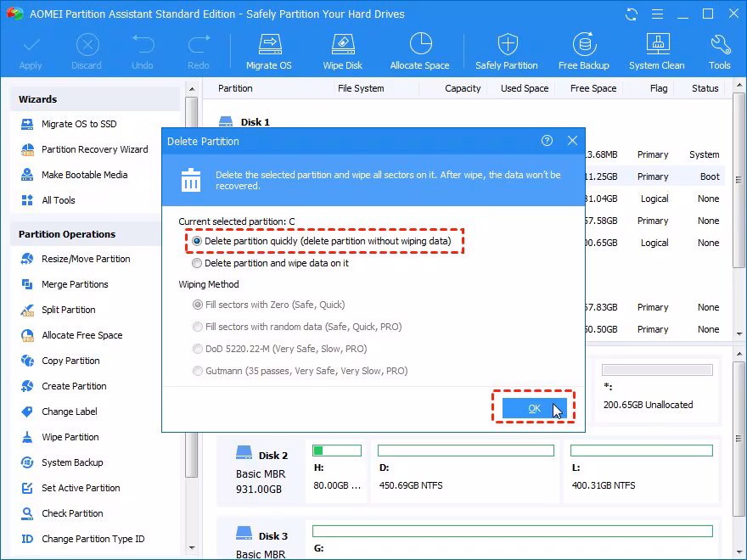Confirm with the OK button
This screenshot has height=560, width=747.
[534, 408]
